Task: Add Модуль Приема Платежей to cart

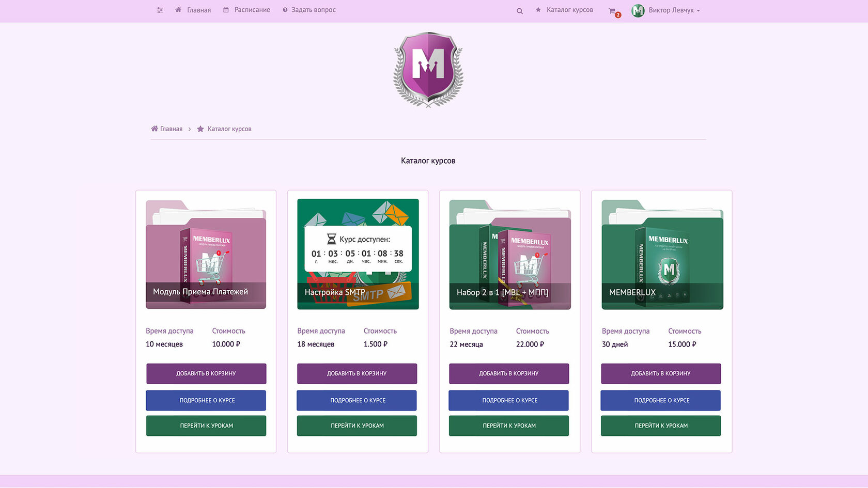Action: (206, 373)
